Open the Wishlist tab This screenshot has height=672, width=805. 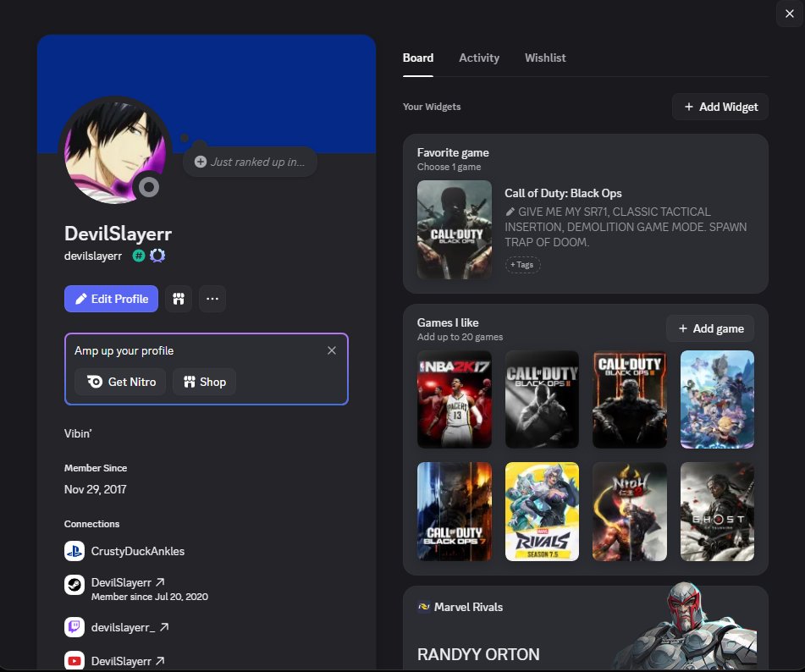point(545,58)
